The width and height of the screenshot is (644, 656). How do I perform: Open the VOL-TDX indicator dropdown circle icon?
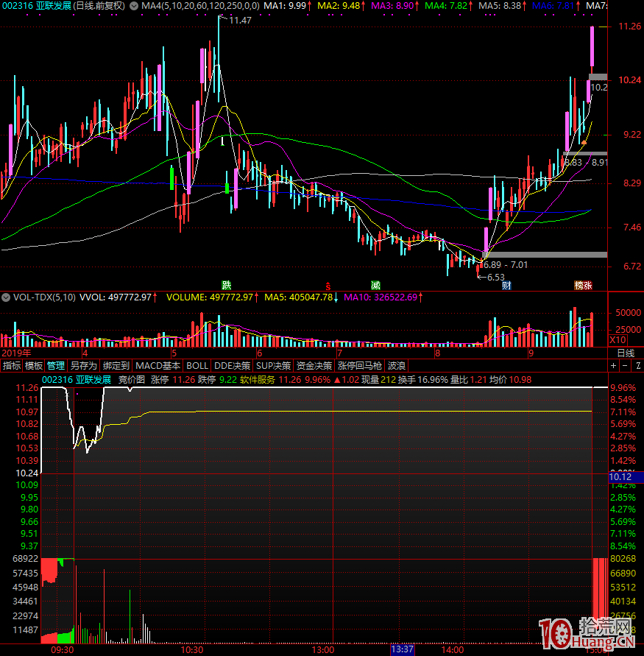click(x=6, y=297)
